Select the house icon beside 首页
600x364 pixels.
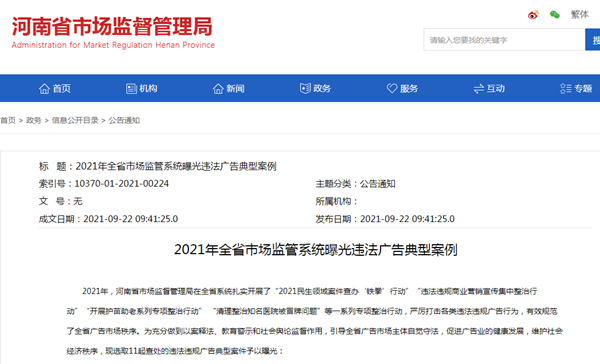coord(44,89)
